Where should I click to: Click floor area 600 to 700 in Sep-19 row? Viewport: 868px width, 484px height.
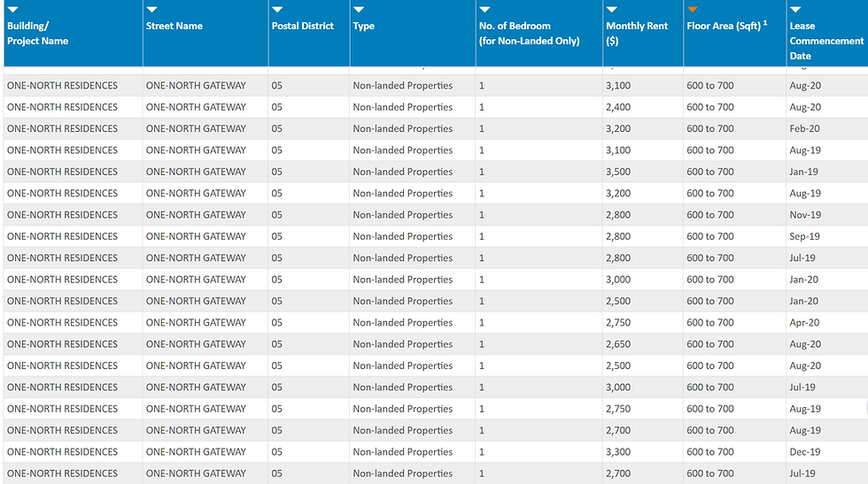coord(710,236)
